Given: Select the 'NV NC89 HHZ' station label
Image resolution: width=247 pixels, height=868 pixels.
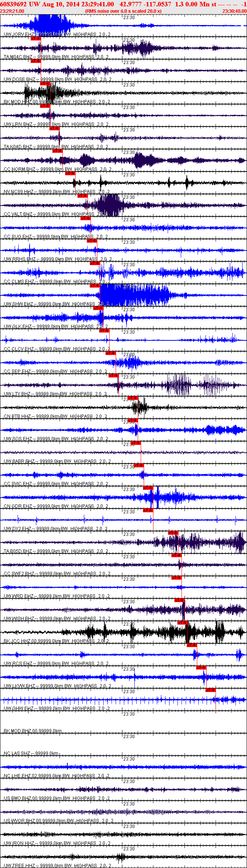Looking at the screenshot, I should pyautogui.click(x=19, y=192).
